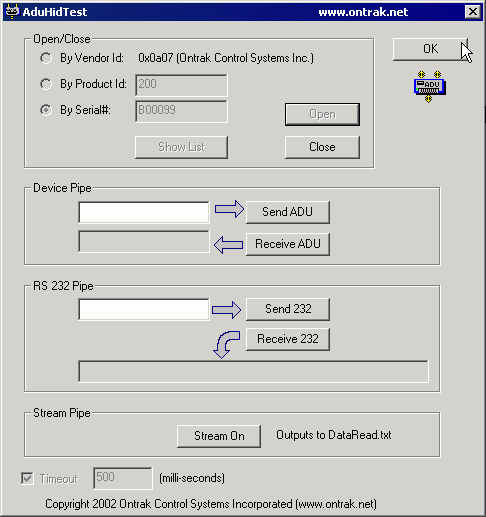Click the Receive ADU left-pointing arrow
The width and height of the screenshot is (486, 517).
[x=228, y=245]
